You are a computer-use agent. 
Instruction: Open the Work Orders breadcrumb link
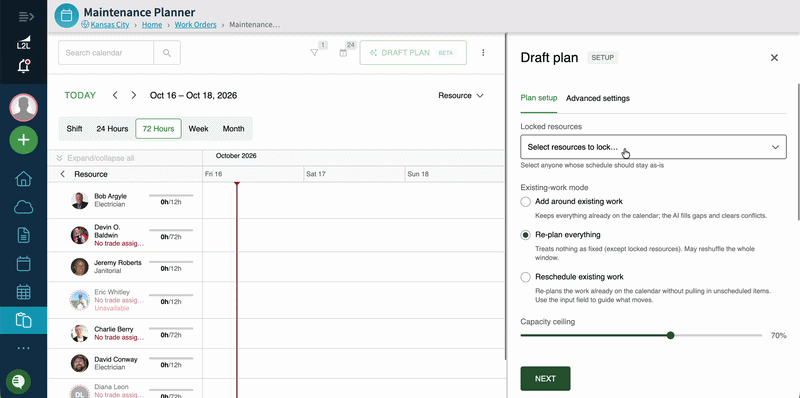195,24
